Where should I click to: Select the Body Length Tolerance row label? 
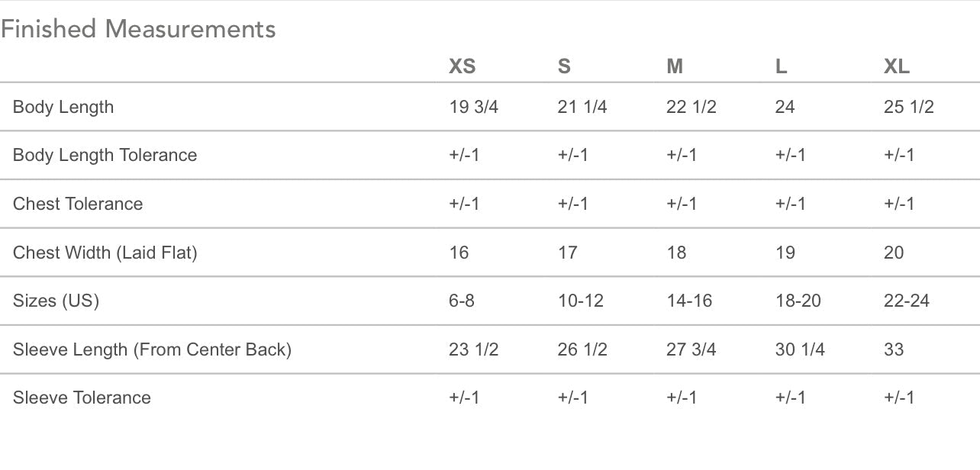point(105,155)
